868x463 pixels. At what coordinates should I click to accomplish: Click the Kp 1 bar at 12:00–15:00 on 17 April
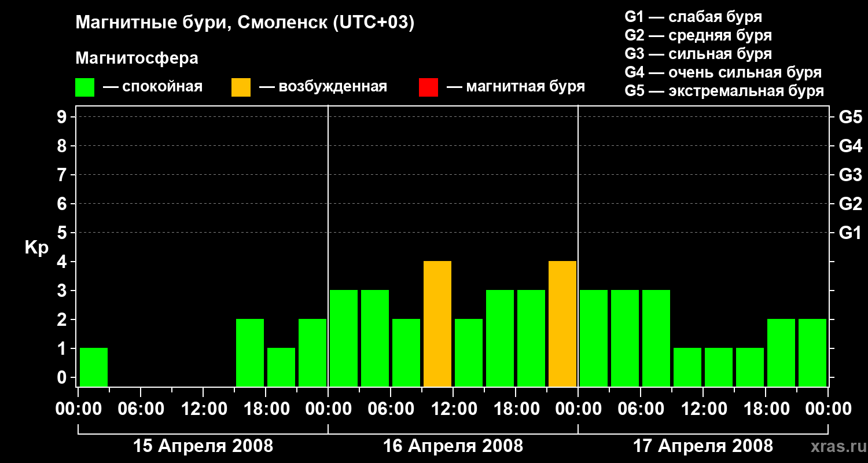(719, 368)
